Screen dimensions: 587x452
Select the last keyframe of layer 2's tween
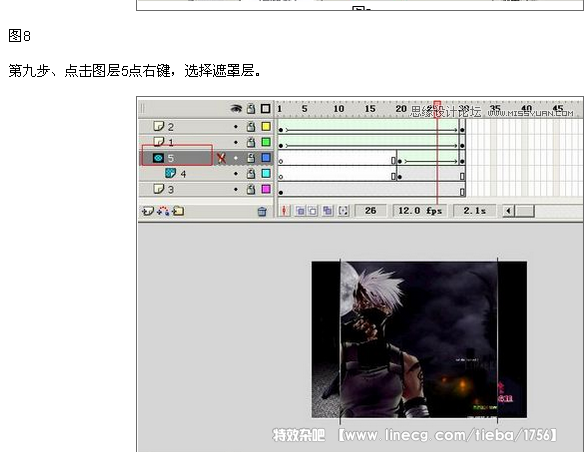click(x=462, y=130)
